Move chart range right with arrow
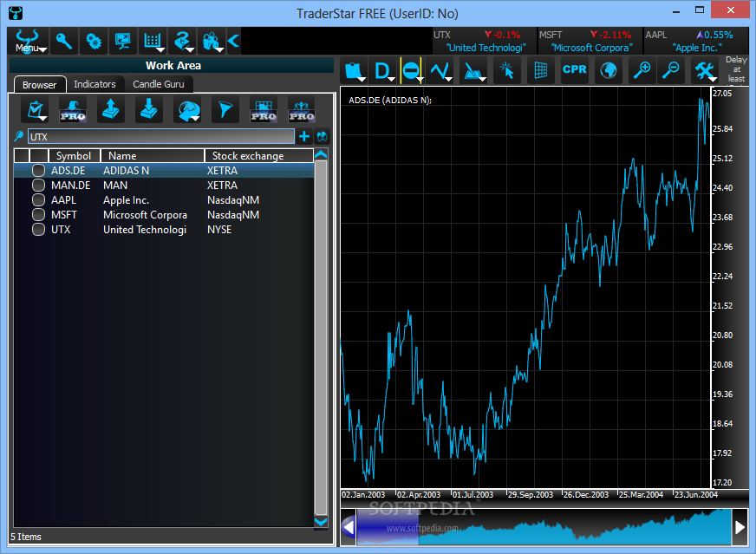The image size is (756, 554). click(x=740, y=527)
